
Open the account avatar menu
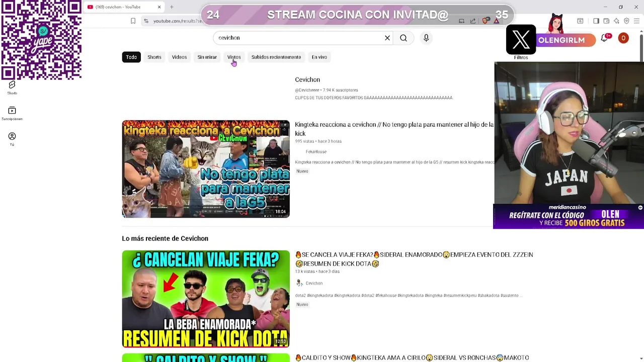point(623,38)
